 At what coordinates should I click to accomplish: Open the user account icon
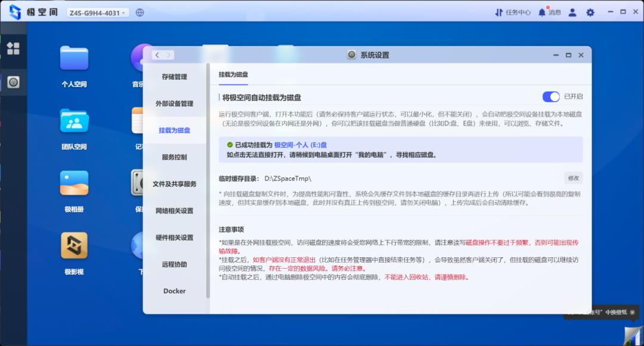click(x=572, y=13)
